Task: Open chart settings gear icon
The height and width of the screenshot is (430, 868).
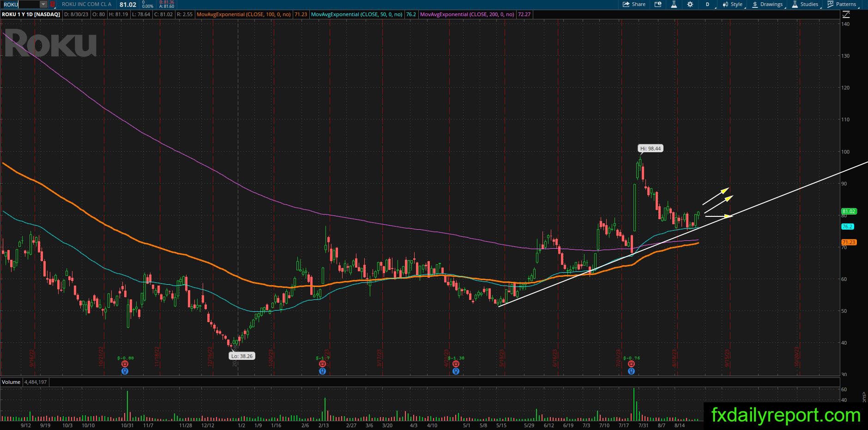Action: (x=690, y=4)
